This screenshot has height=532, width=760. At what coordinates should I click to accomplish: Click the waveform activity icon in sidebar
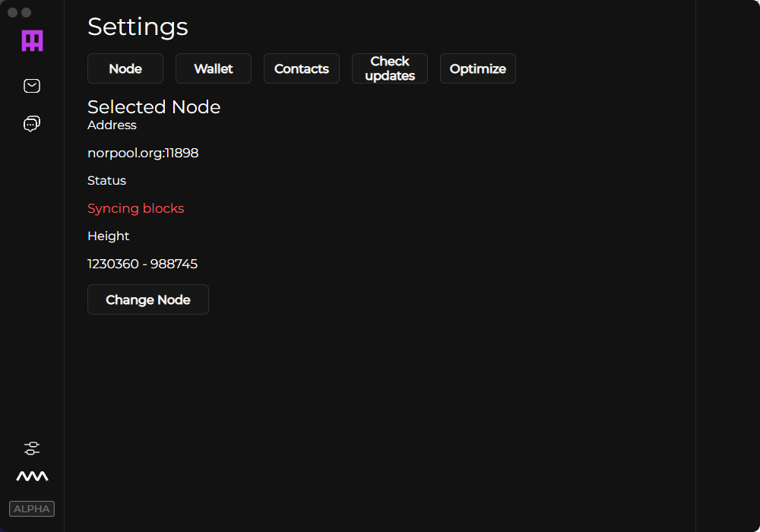click(x=32, y=476)
